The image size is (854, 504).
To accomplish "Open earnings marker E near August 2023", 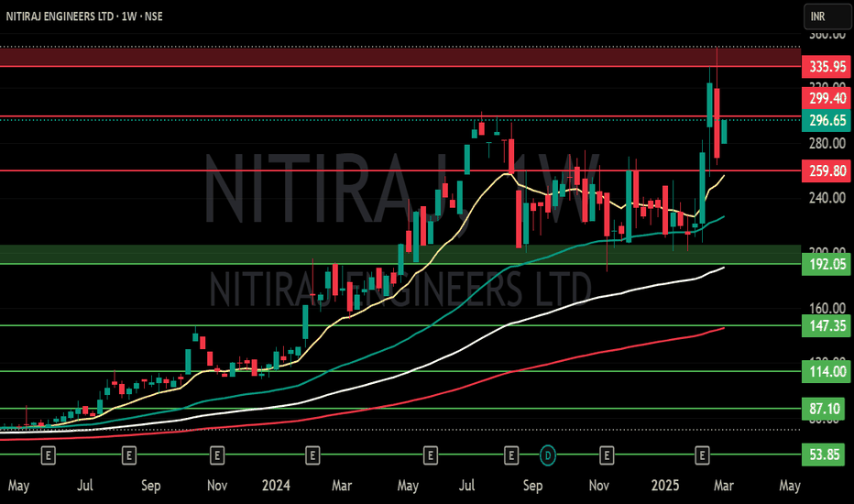I will tap(128, 455).
